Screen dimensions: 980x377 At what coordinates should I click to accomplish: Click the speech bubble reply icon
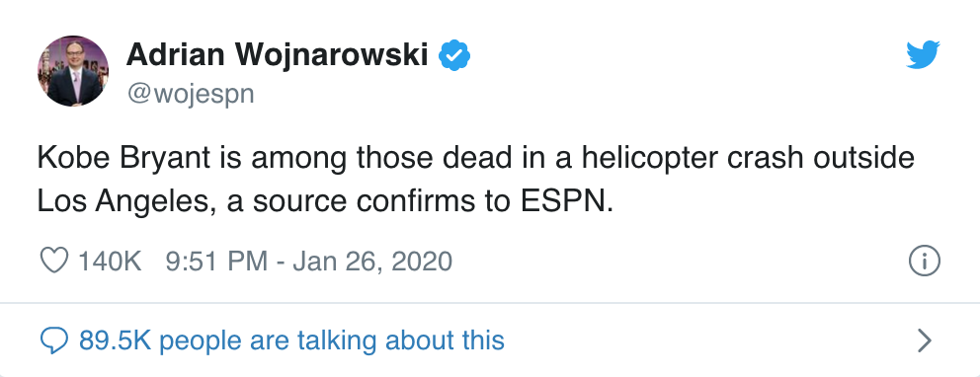point(53,341)
